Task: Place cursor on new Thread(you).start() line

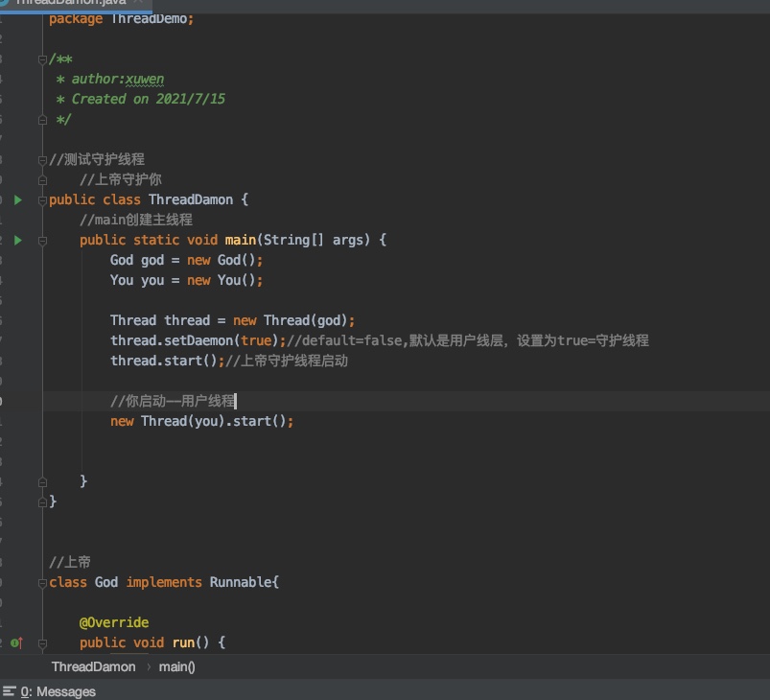Action: click(x=201, y=421)
